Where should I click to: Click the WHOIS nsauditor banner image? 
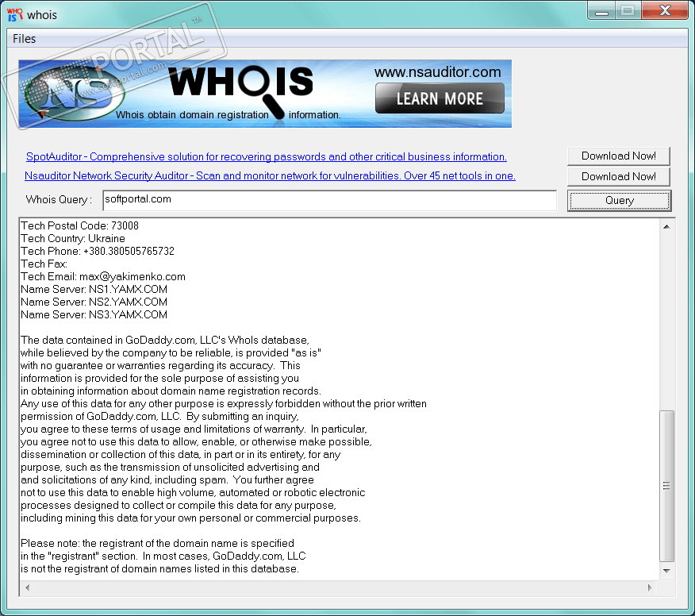265,94
